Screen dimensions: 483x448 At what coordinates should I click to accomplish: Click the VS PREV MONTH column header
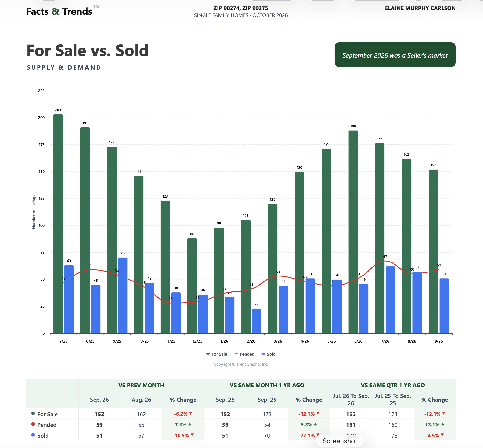point(141,385)
